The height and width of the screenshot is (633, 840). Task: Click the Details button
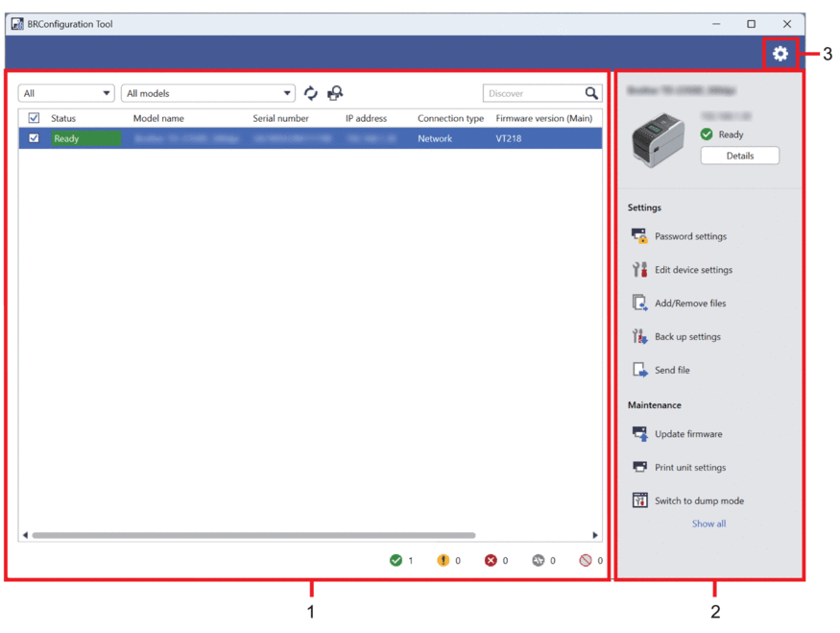click(x=739, y=156)
